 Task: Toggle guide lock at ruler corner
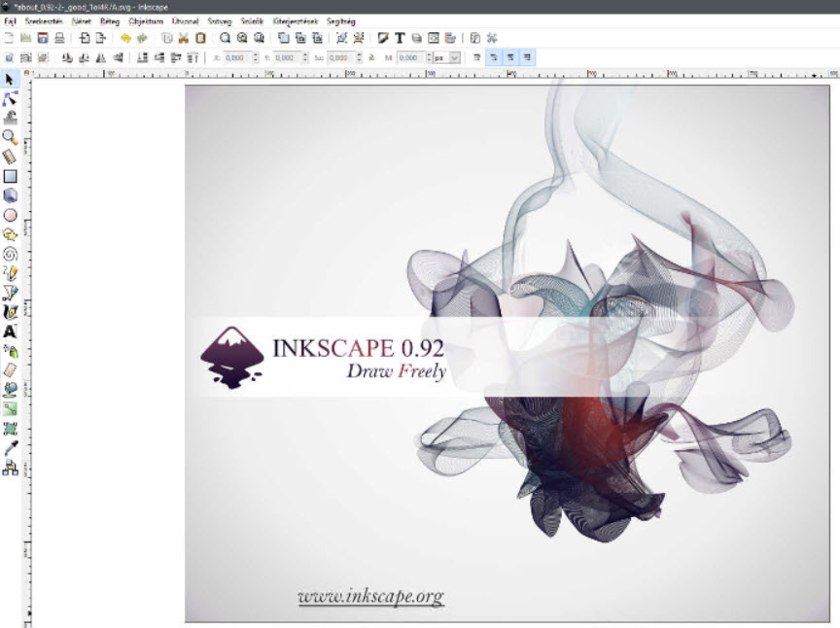(x=25, y=73)
